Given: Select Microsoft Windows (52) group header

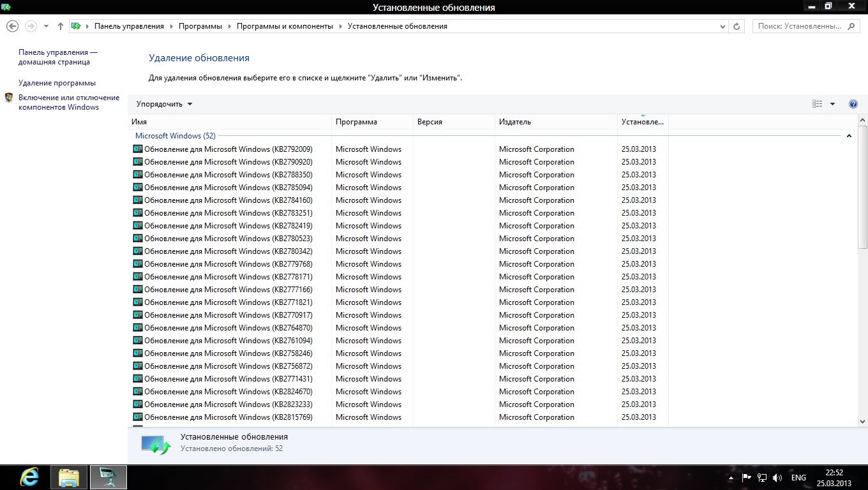Looking at the screenshot, I should 176,136.
